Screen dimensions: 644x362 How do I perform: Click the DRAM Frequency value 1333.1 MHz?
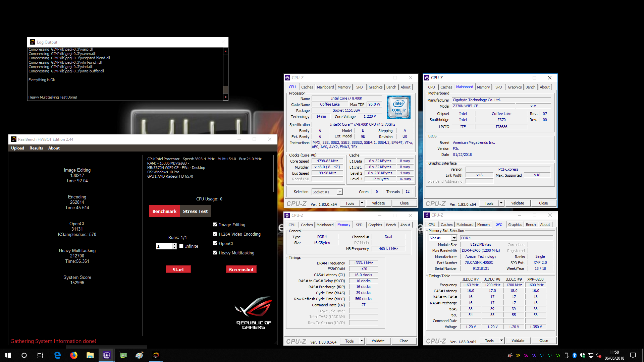coord(363,263)
